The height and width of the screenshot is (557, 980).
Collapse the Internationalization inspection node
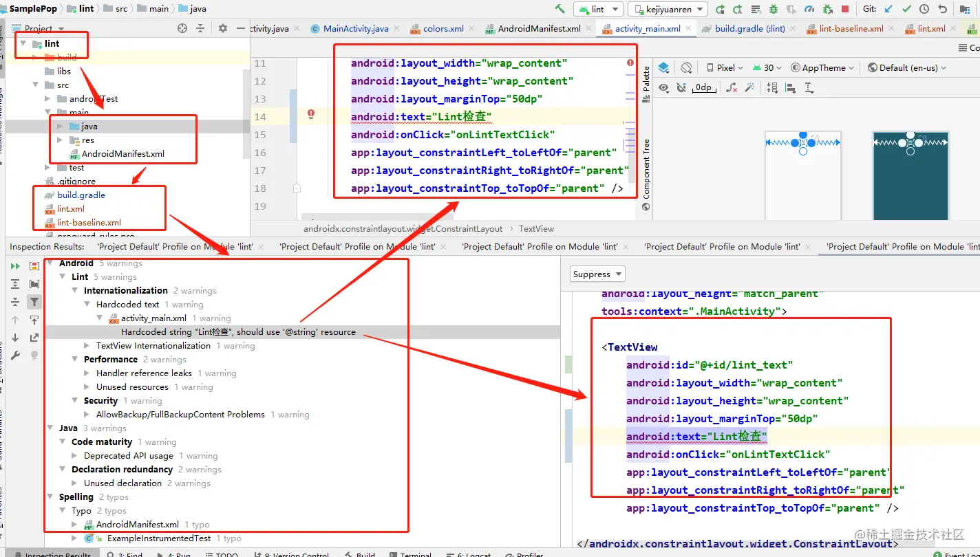(76, 291)
